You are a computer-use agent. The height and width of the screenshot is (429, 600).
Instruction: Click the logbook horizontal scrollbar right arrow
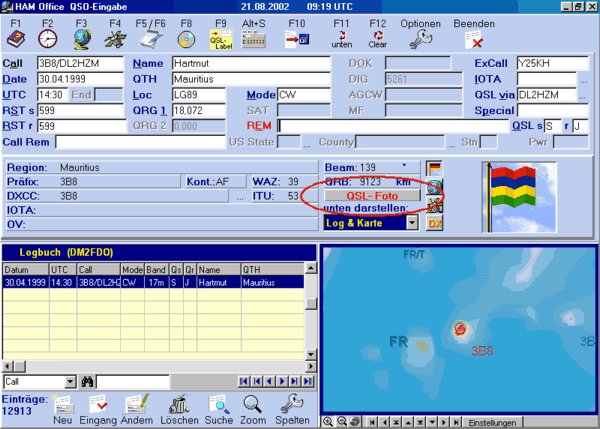(x=311, y=366)
